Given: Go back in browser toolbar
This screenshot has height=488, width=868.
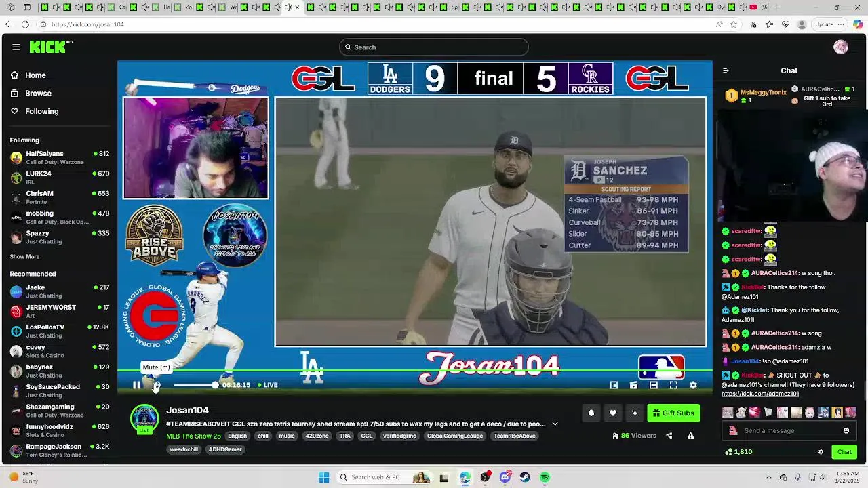Looking at the screenshot, I should (8, 24).
